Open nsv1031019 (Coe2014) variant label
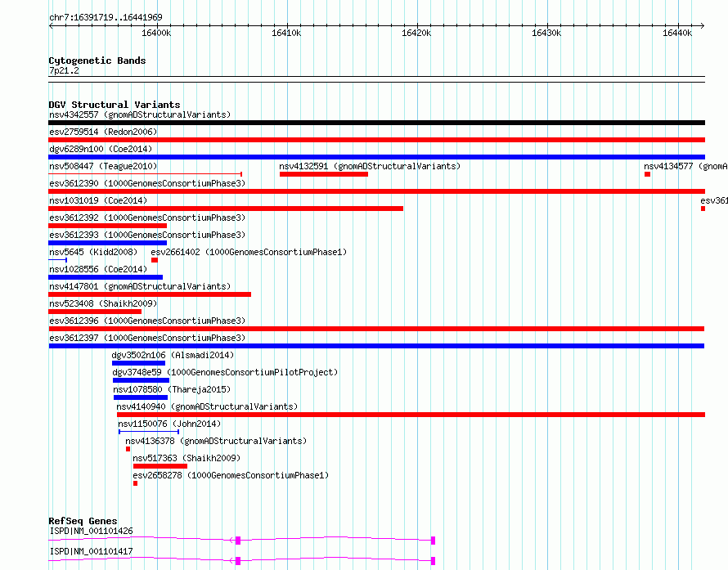This screenshot has width=728, height=570. point(98,200)
